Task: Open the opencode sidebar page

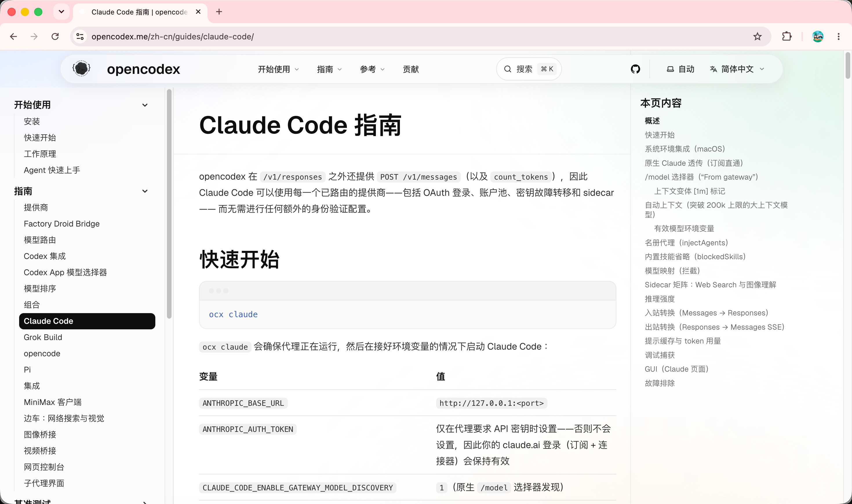Action: pos(42,354)
